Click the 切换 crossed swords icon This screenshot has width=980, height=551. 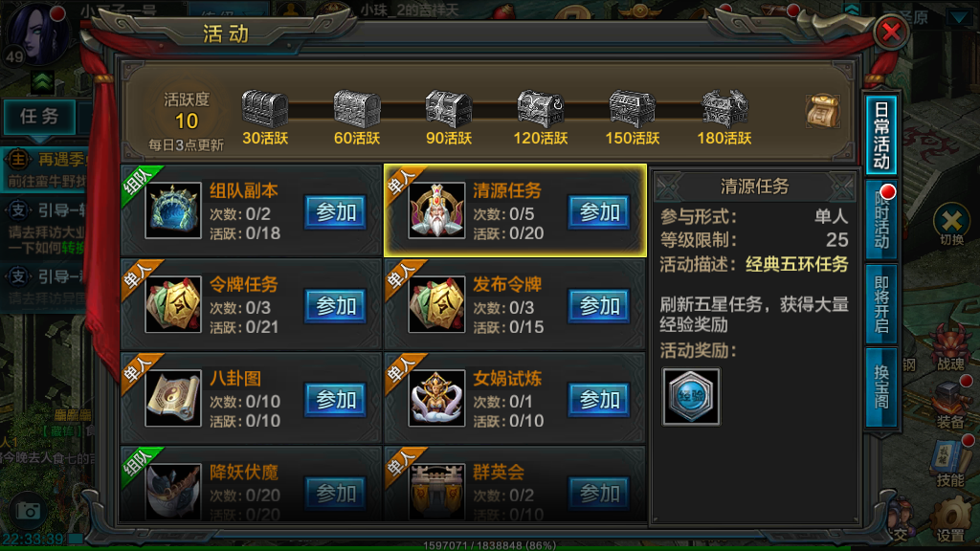point(951,225)
